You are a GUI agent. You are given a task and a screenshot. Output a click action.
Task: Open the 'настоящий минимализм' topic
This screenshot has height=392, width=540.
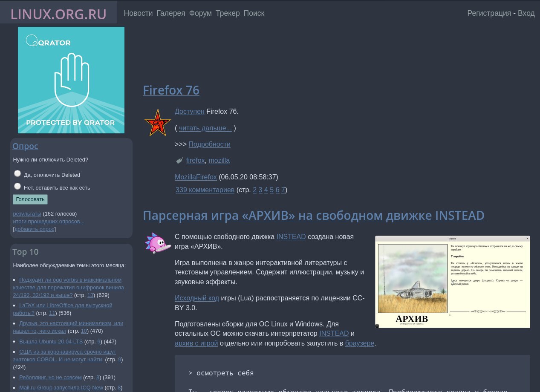tap(68, 327)
